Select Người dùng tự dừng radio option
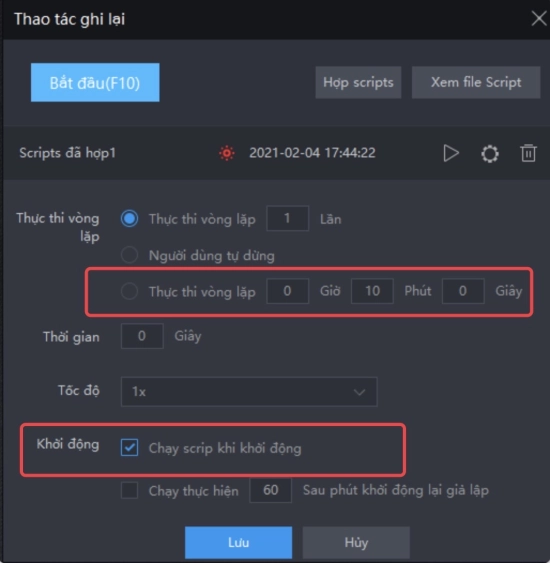Viewport: 550px width, 563px height. click(x=129, y=255)
